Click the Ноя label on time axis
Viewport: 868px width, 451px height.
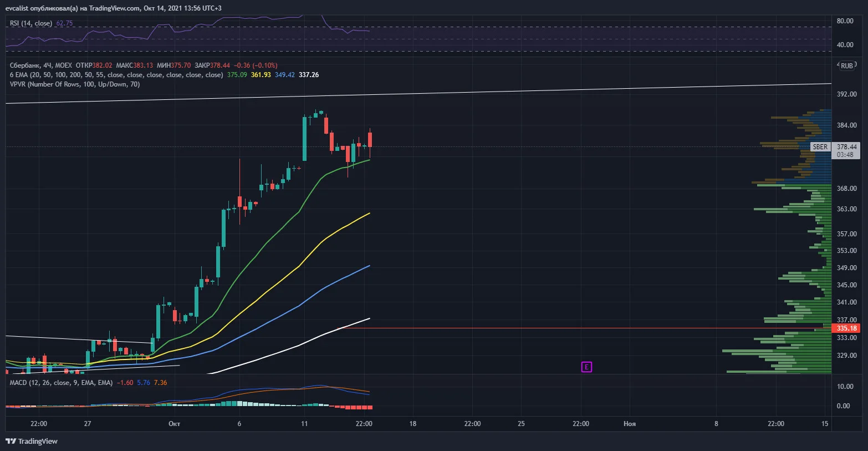point(630,424)
